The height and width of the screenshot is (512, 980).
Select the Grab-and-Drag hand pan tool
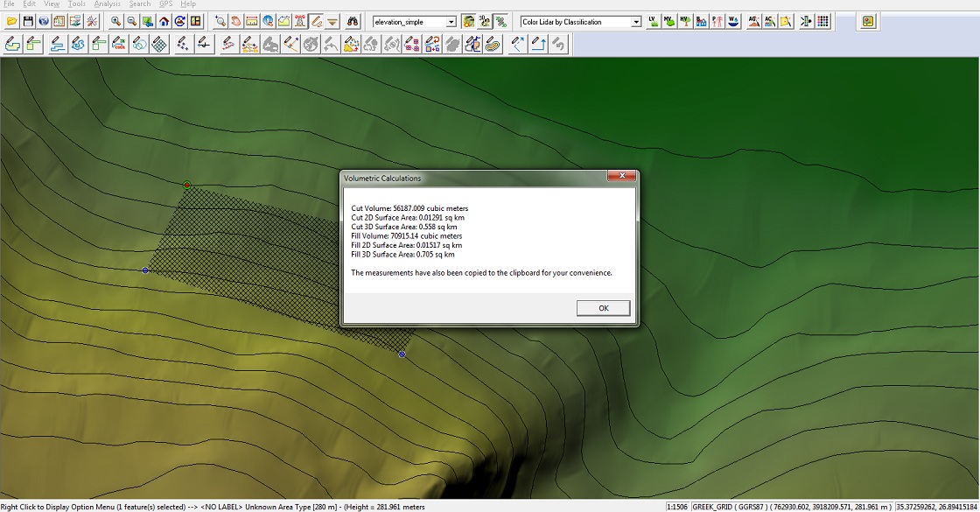[235, 21]
